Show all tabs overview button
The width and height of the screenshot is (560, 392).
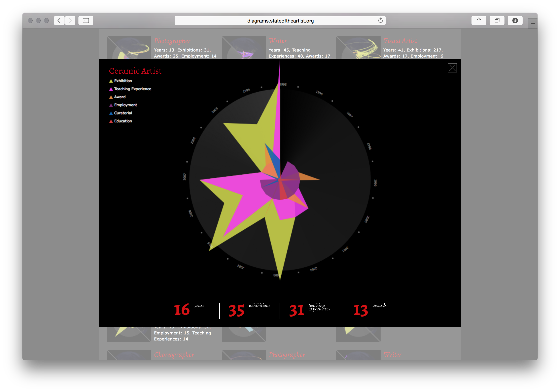coord(497,21)
